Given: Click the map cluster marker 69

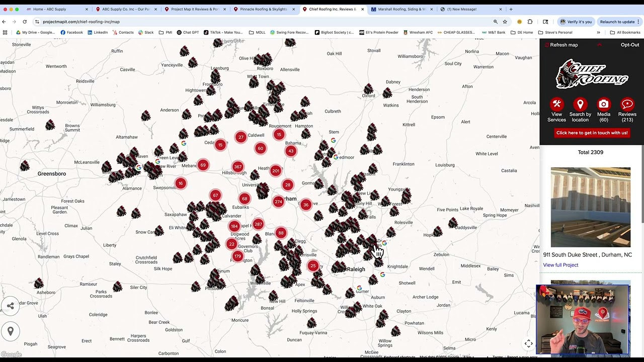Looking at the screenshot, I should coord(203,165).
